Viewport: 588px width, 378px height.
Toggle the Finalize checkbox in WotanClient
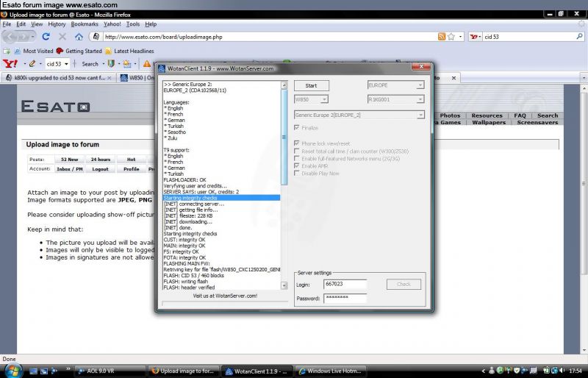pos(297,128)
